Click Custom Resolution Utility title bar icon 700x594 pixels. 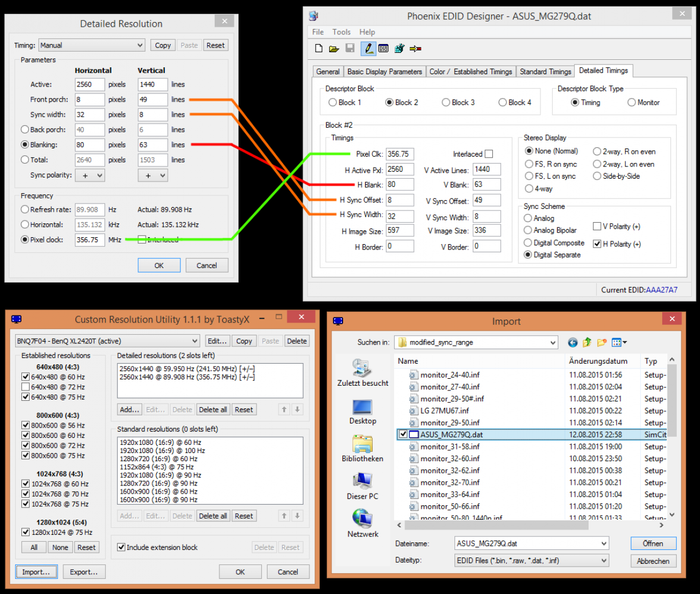pyautogui.click(x=16, y=320)
